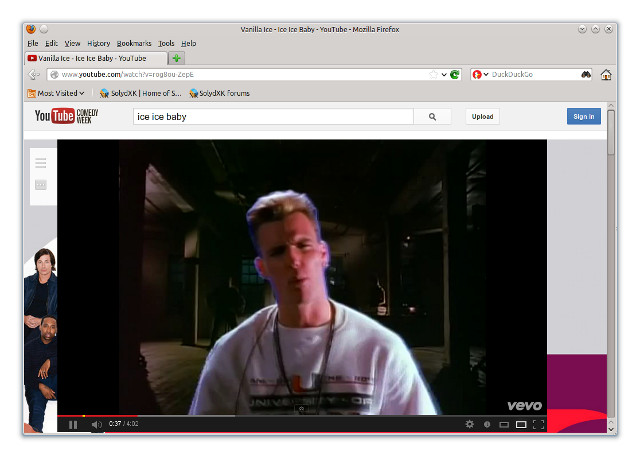Open the SolydXK | Home of S... bookmark
The height and width of the screenshot is (458, 640).
pyautogui.click(x=140, y=93)
